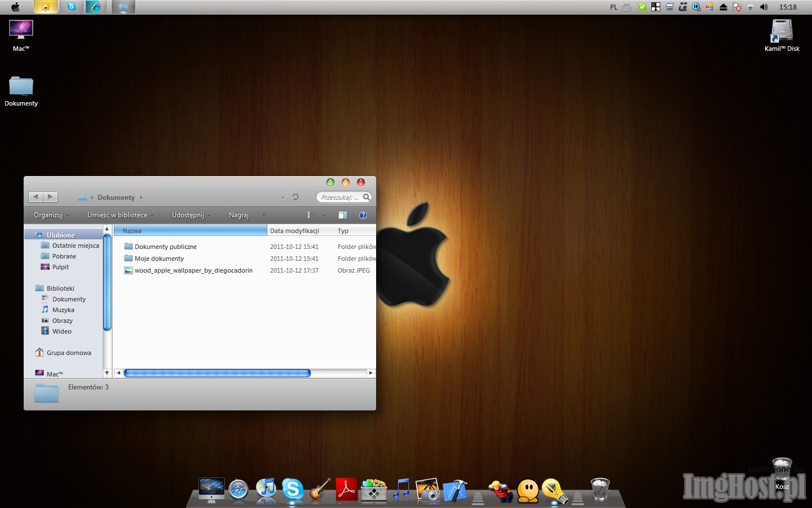Image resolution: width=812 pixels, height=508 pixels.
Task: Switch to Skype in the top taskbar
Action: point(71,7)
